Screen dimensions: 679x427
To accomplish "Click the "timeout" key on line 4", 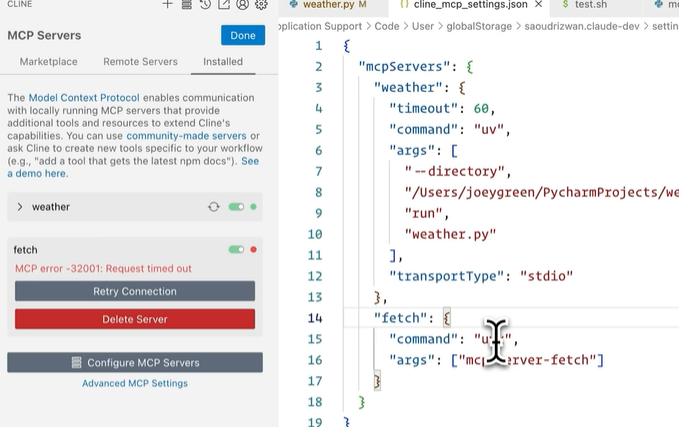I will pos(424,108).
